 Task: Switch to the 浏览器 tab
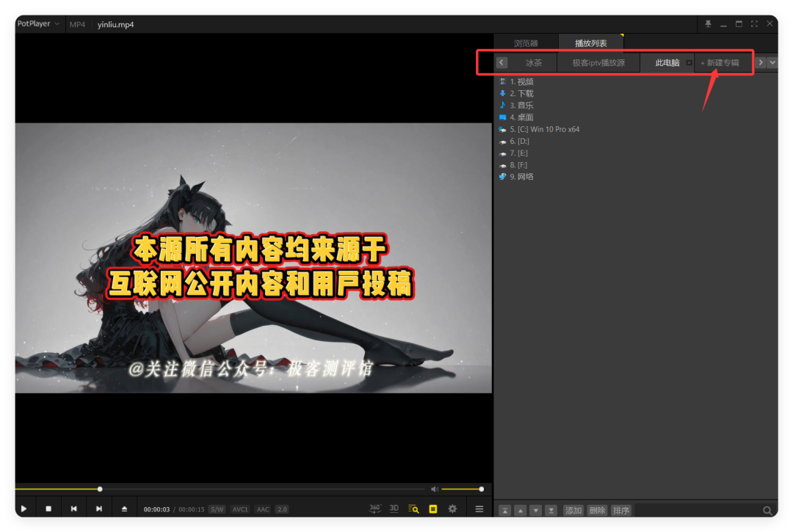[526, 43]
